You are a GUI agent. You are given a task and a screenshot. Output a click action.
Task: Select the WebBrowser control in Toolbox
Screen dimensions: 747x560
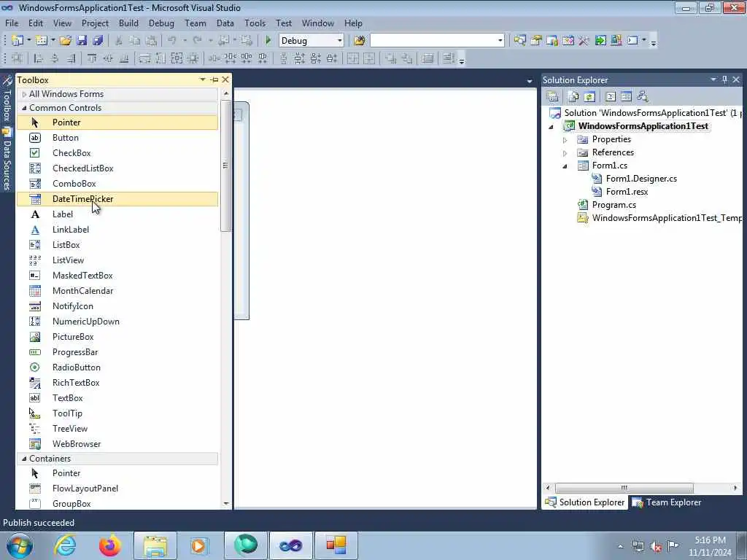(117, 444)
